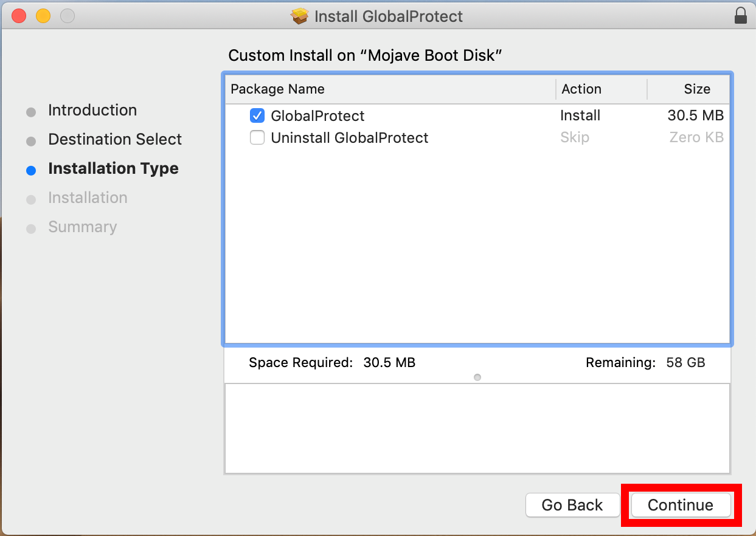This screenshot has height=536, width=756.
Task: Click the Destination Select step
Action: (115, 139)
